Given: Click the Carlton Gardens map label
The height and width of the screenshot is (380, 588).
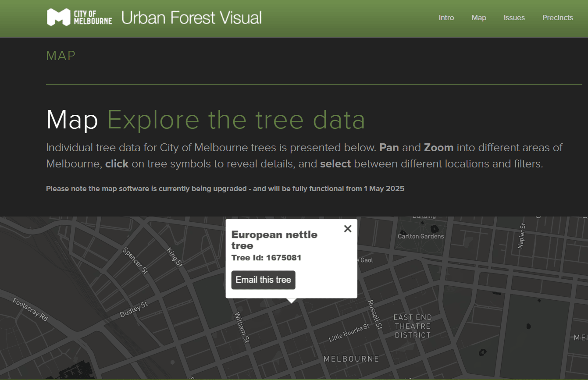Looking at the screenshot, I should (421, 236).
